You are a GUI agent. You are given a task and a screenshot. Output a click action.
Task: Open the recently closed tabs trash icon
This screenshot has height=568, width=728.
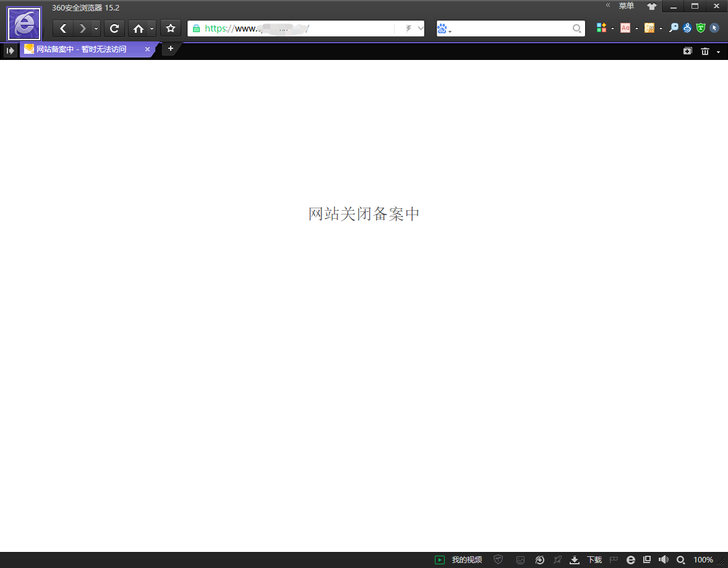705,51
